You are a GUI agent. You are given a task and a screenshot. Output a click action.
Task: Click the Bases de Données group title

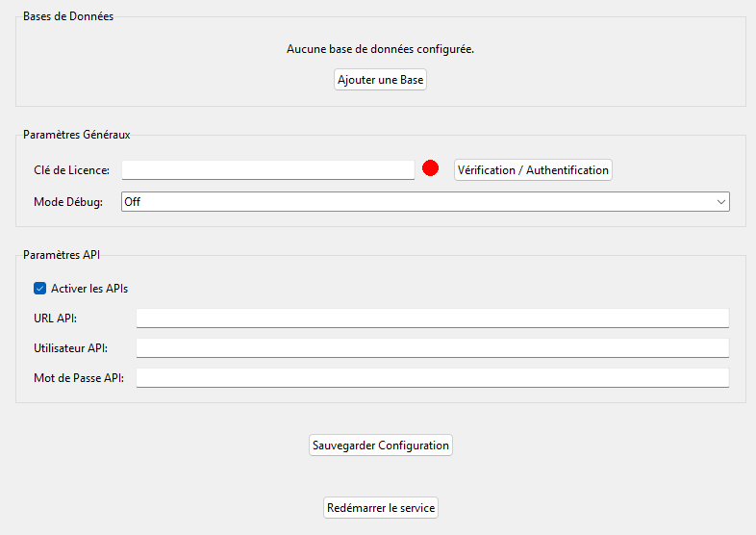click(x=68, y=16)
